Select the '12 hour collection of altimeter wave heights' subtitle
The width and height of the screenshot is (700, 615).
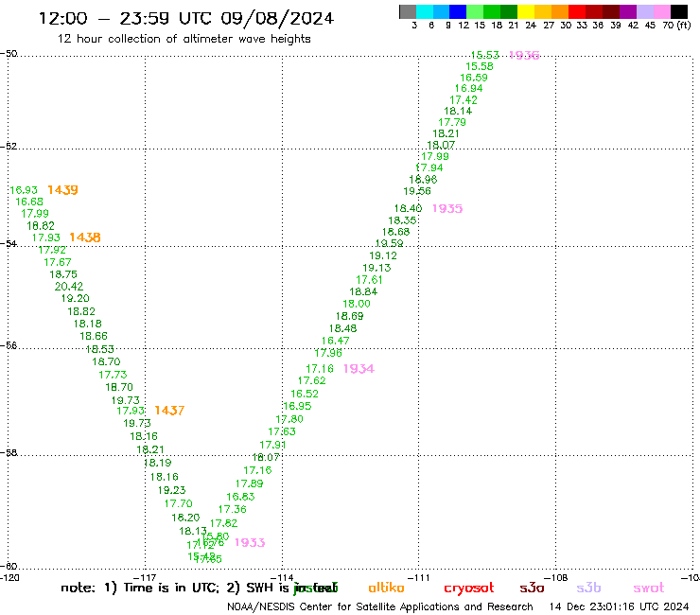[184, 39]
